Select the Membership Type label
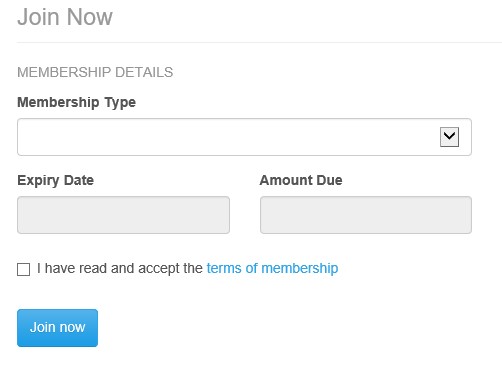This screenshot has height=371, width=502. coord(76,102)
